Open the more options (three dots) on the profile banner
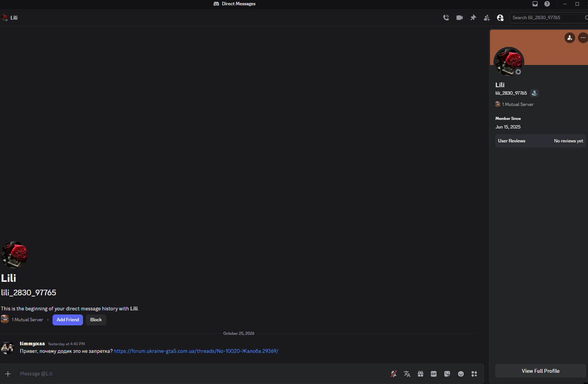This screenshot has height=384, width=588. (x=583, y=38)
